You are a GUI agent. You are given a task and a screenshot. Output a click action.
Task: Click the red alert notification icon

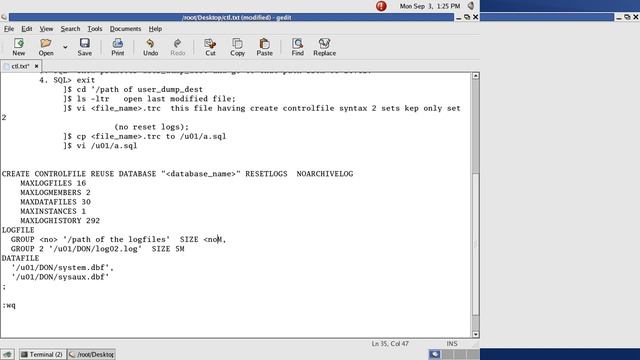pos(381,6)
